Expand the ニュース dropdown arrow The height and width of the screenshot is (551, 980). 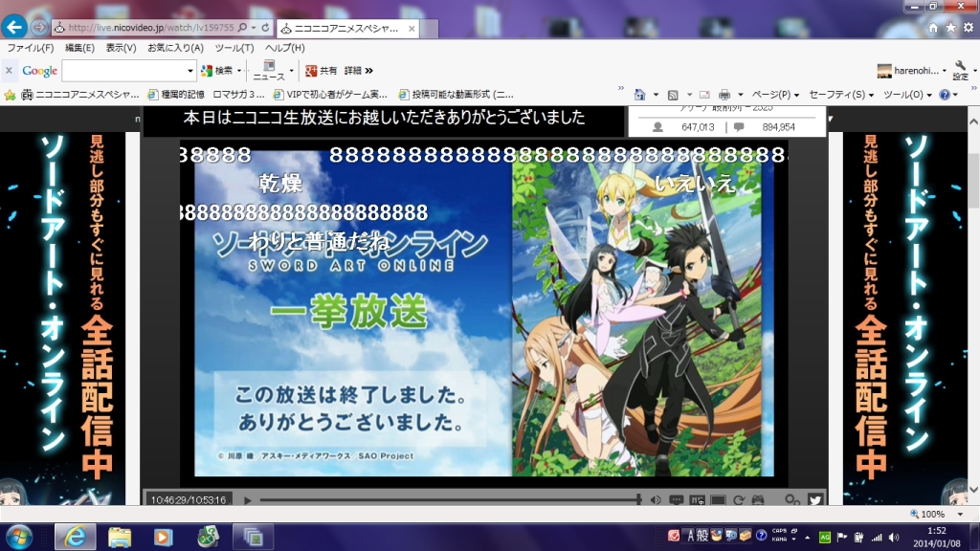coord(291,71)
